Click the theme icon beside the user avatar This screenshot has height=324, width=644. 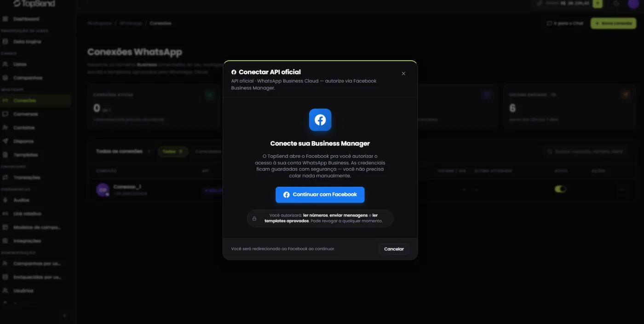point(616,4)
